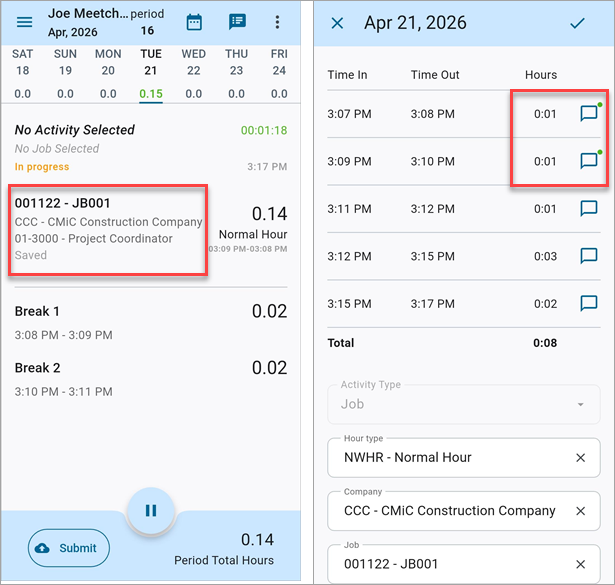The width and height of the screenshot is (615, 585).
Task: Select Friday 24 in week strip
Action: point(279,74)
